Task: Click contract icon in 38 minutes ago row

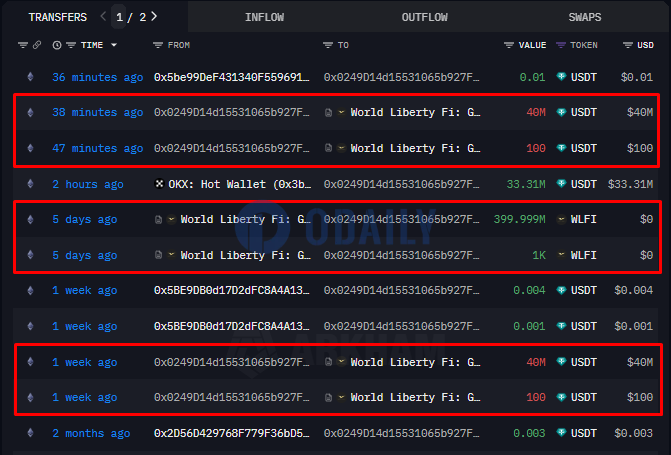Action: (328, 113)
